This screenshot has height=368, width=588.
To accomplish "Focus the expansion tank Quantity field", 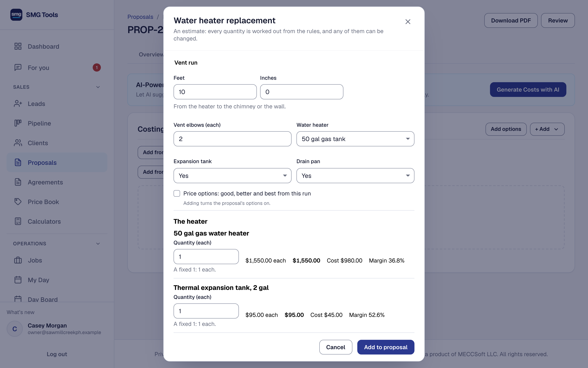I will (206, 311).
